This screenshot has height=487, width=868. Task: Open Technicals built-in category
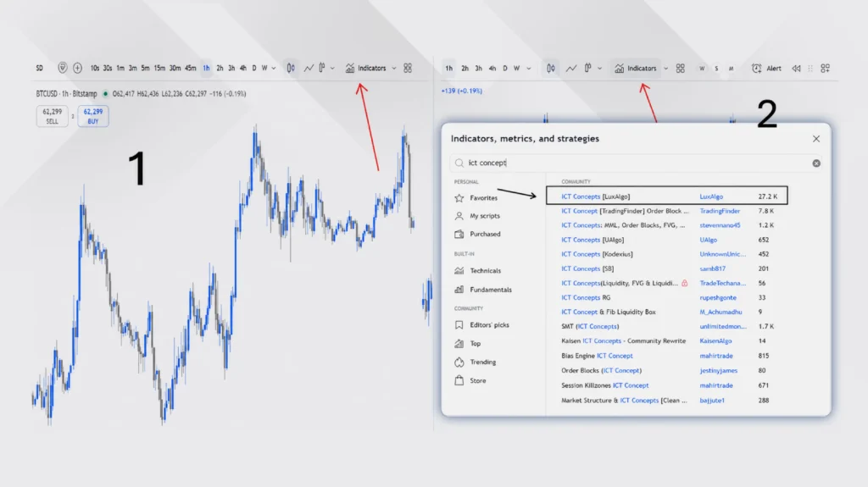click(478, 271)
